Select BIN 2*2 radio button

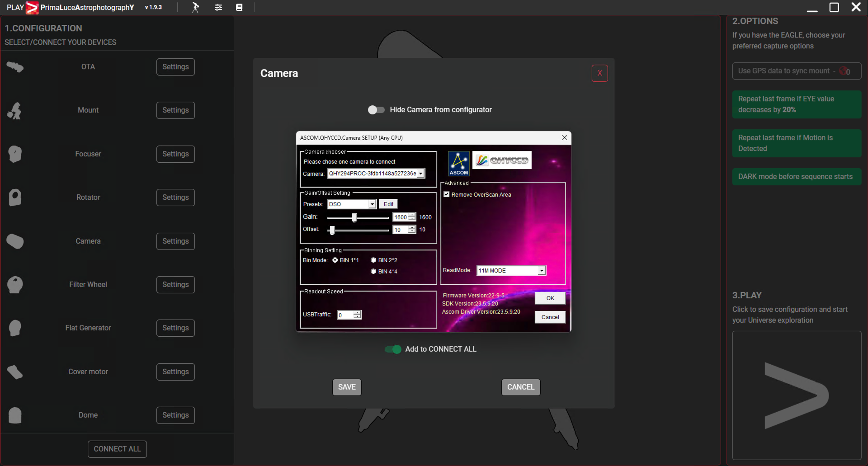373,260
